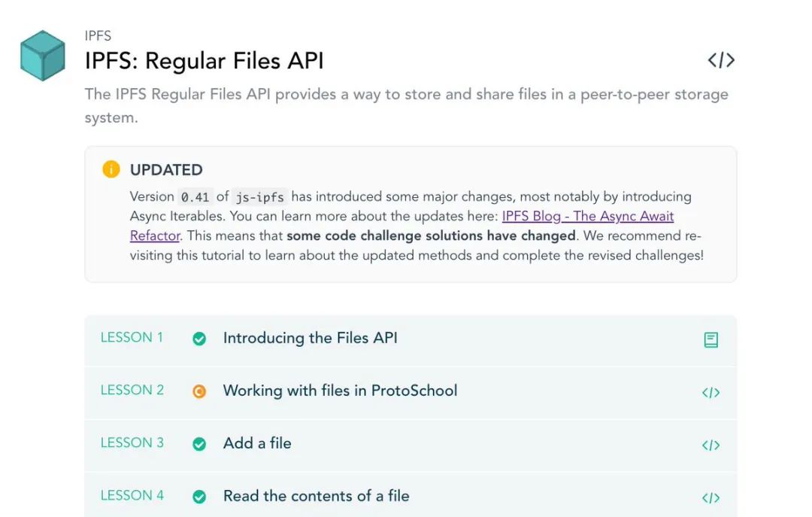Click the book icon on Lesson 1 row
Image resolution: width=812 pixels, height=517 pixels.
711,339
